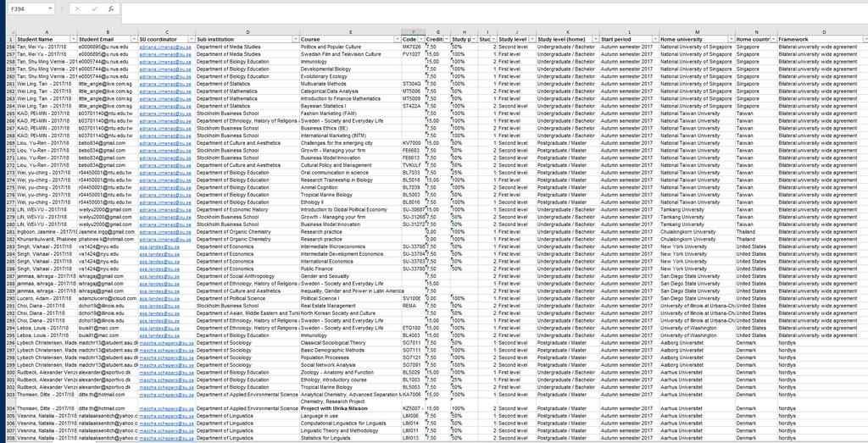Click the adamzlucero@icloud.com cell
The image size is (868, 443).
(x=108, y=298)
